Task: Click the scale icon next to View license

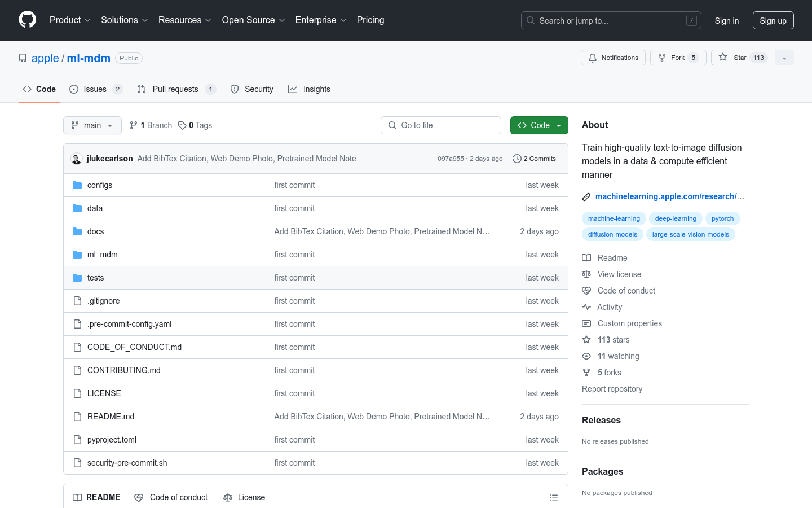Action: pyautogui.click(x=586, y=274)
